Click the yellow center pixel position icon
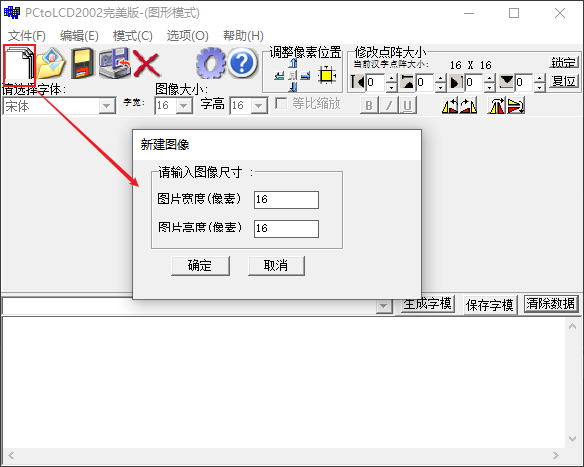This screenshot has height=467, width=584. [327, 76]
